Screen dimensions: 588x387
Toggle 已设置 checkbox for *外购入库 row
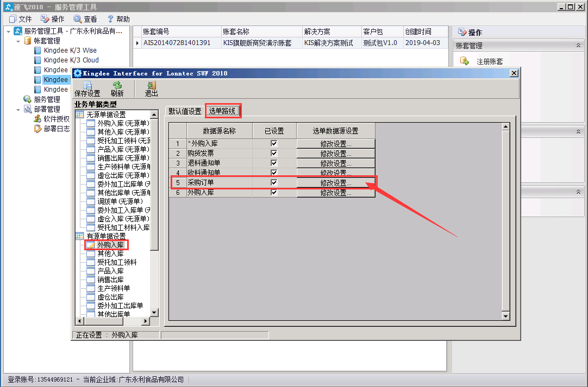coord(274,143)
